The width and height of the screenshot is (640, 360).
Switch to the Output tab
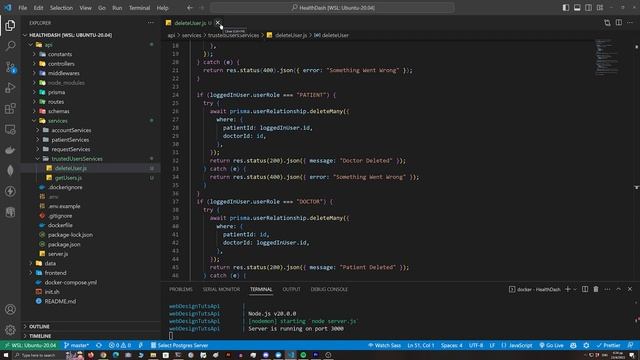coord(291,289)
